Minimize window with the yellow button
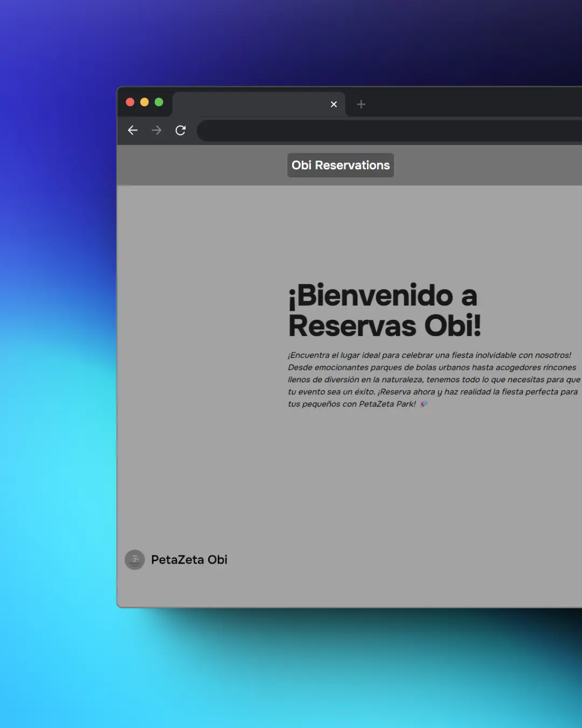The width and height of the screenshot is (582, 728). point(144,102)
